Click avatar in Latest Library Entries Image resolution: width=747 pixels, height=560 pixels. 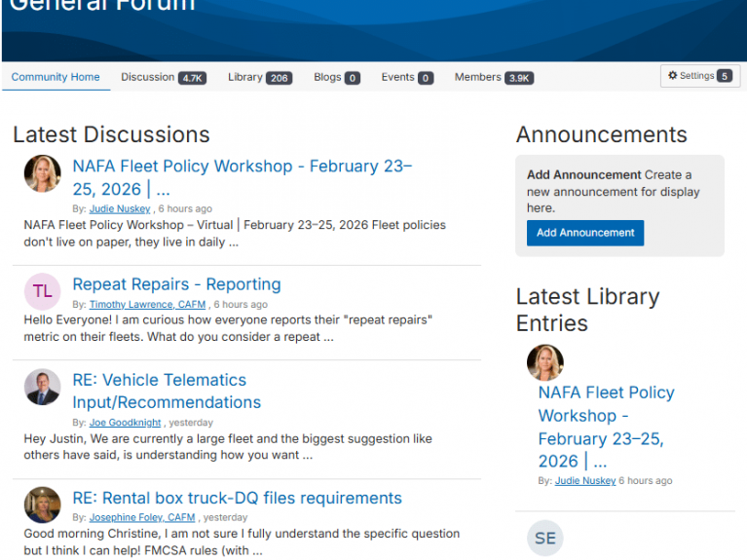(545, 362)
